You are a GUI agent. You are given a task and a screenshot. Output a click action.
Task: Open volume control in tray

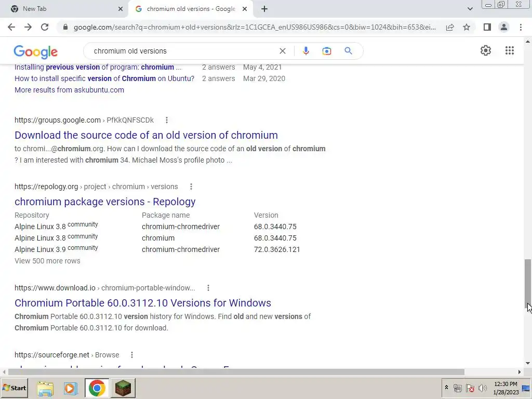pos(482,388)
